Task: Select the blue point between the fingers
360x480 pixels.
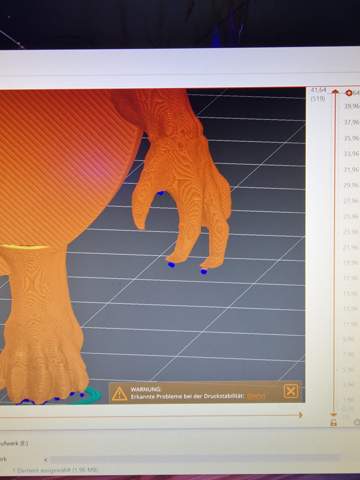Action: (x=161, y=193)
